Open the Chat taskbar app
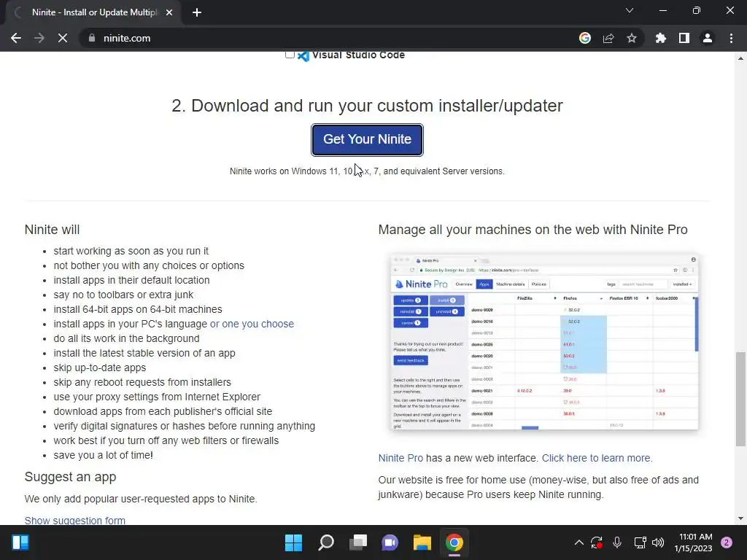 point(390,542)
